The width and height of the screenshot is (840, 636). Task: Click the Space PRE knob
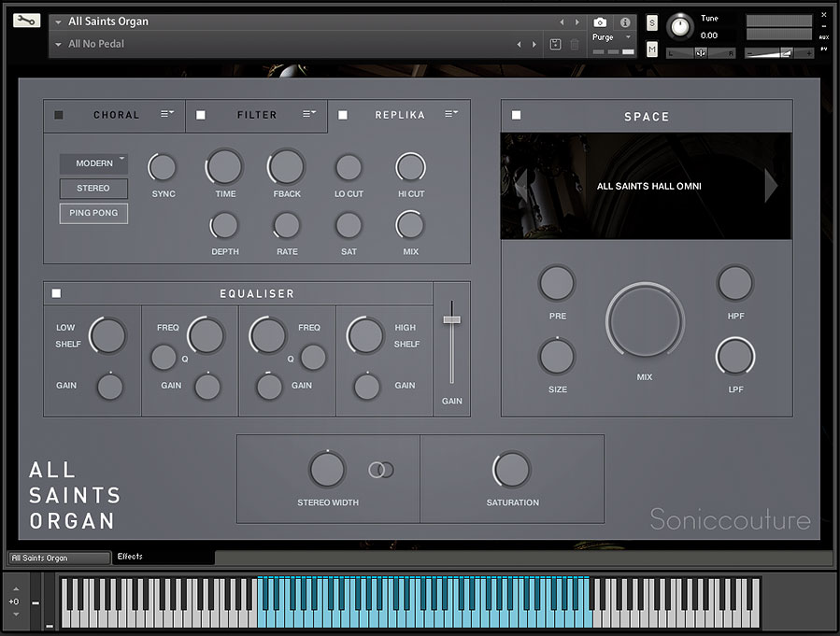point(557,283)
